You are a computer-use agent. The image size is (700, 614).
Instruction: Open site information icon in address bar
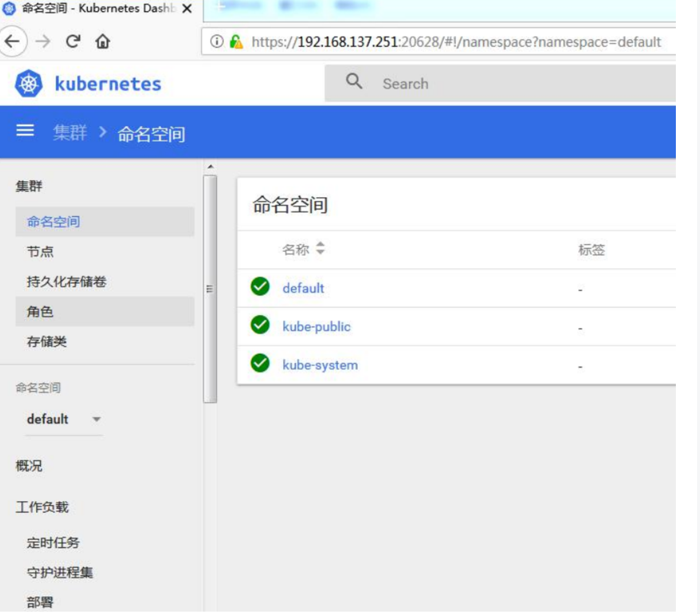pos(216,42)
